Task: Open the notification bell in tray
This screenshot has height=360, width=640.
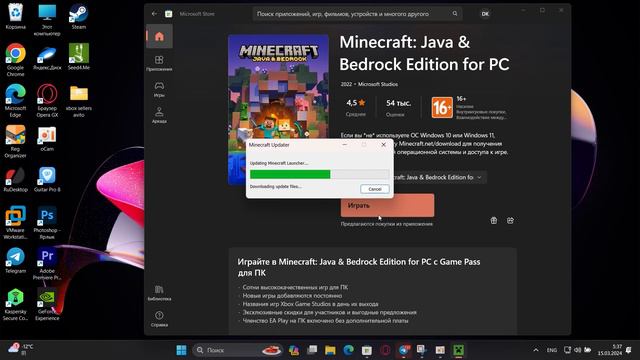Action: (x=629, y=350)
